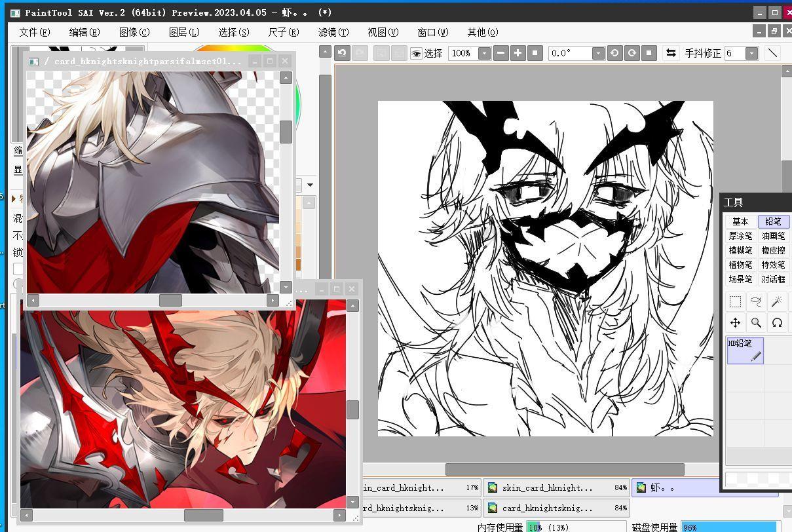Open the 编辑 menu
This screenshot has width=792, height=532.
click(x=85, y=32)
